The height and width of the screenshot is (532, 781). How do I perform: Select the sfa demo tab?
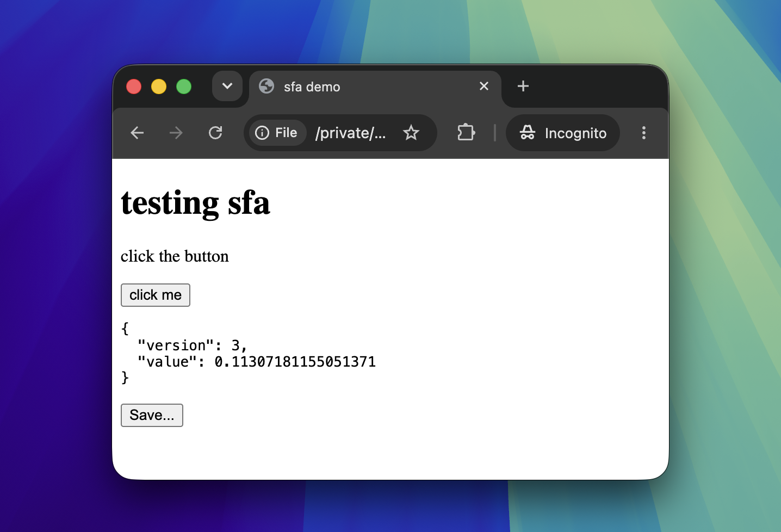(x=375, y=87)
